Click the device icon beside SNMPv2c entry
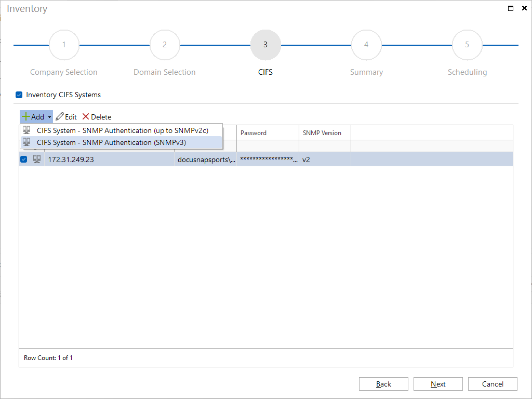Screen dimensions: 532x399 pos(26,130)
